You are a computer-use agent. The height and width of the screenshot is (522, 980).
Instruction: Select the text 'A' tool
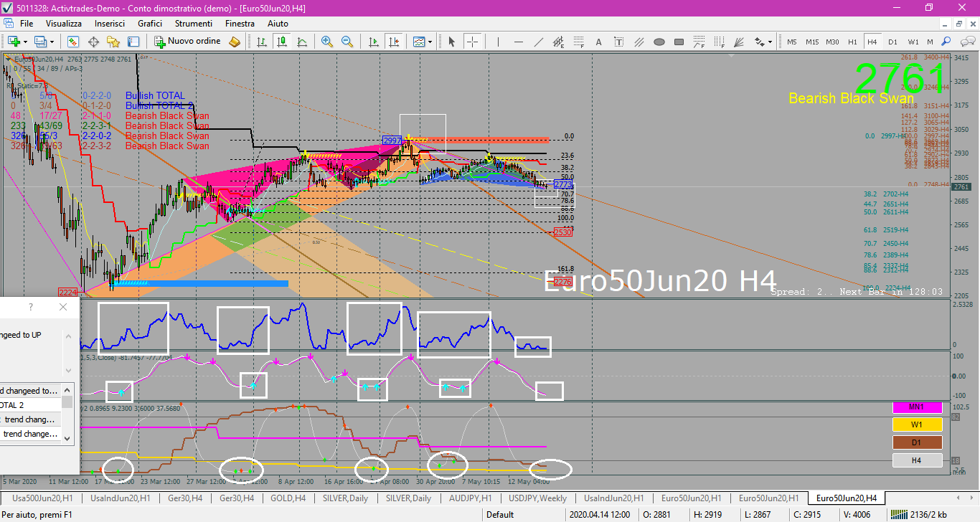pos(598,42)
